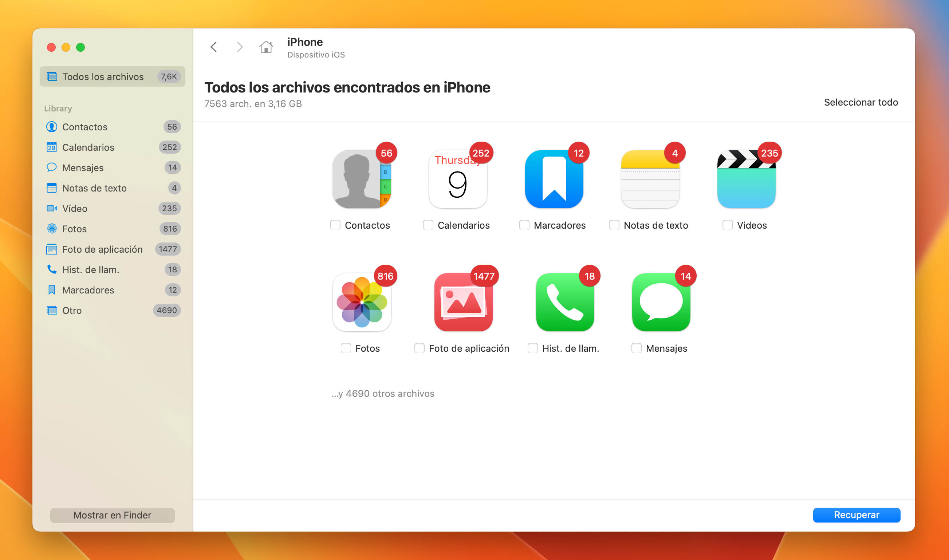The image size is (949, 560).
Task: Click the Dispositivo iOS subtitle
Action: 316,55
